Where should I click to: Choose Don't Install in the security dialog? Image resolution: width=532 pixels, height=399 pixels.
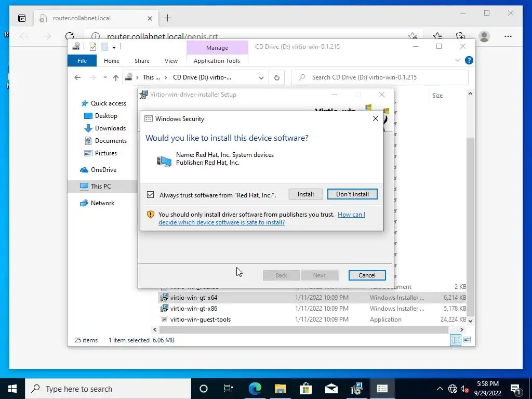point(352,194)
